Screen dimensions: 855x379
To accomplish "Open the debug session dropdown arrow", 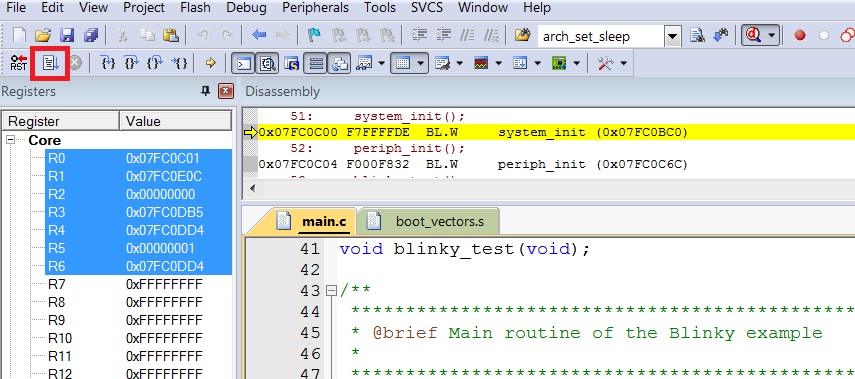I will point(772,36).
